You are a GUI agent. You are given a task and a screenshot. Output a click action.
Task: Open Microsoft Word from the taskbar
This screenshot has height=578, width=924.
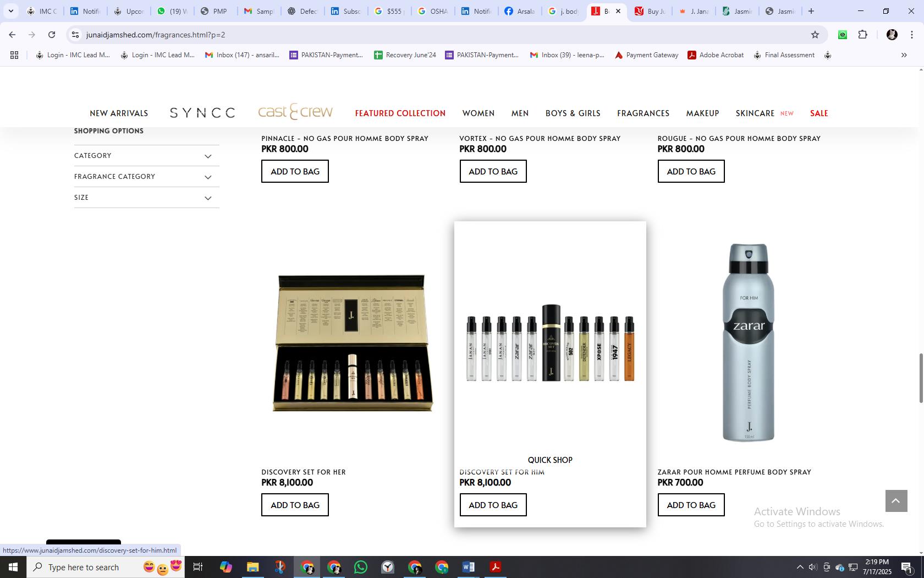(469, 567)
